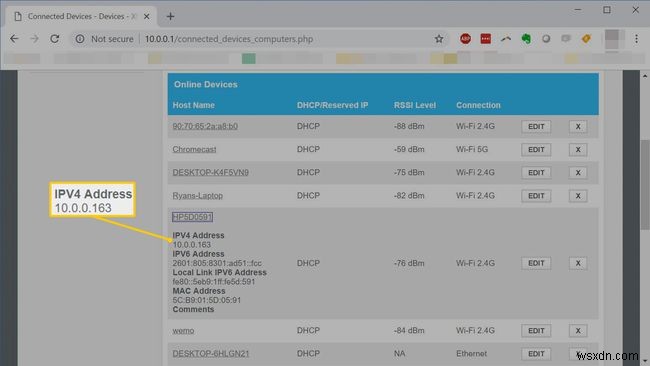Remove wemo device with X button
Screen dimensions: 650x366
click(578, 331)
